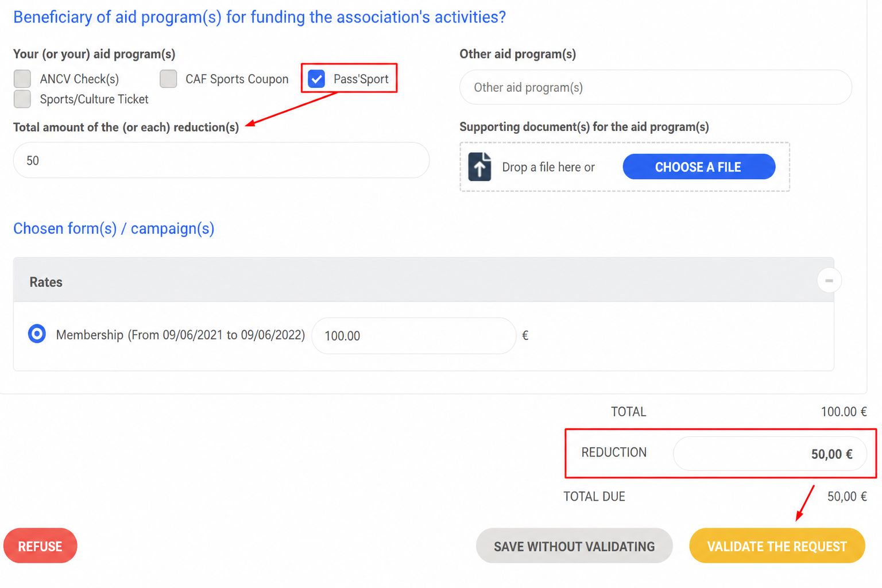Select the Membership rate radio button
Screen dimensions: 882x588
pos(37,334)
